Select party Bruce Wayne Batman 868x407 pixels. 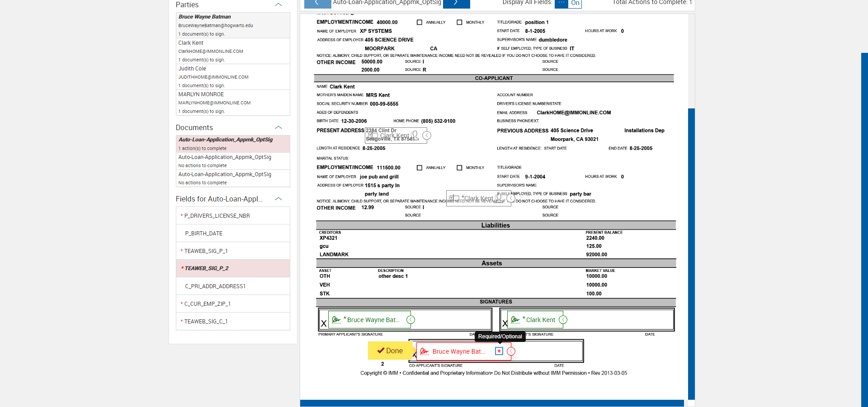[233, 25]
